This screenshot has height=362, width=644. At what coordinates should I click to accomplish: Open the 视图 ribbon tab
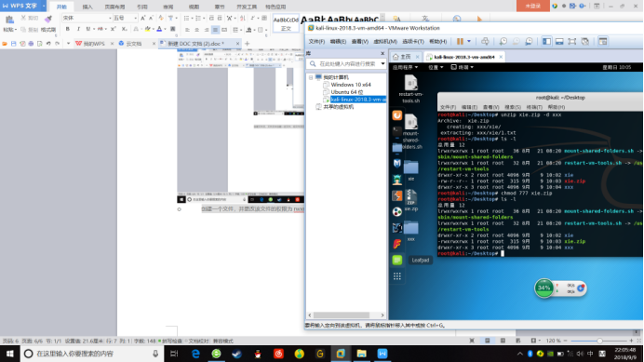[x=194, y=7]
